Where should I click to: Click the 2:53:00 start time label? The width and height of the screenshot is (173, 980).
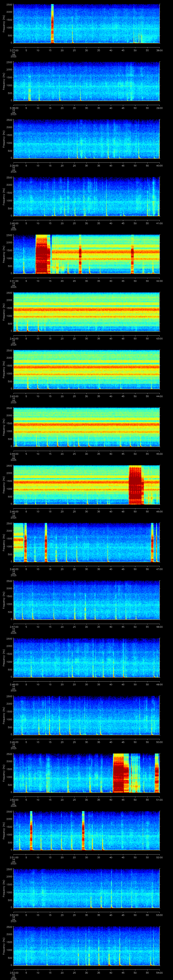(x=14, y=972)
